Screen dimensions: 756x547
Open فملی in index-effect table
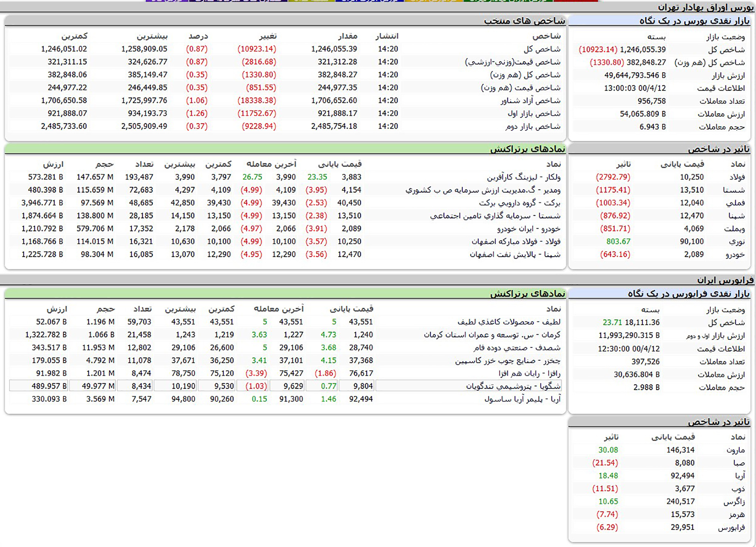point(736,203)
